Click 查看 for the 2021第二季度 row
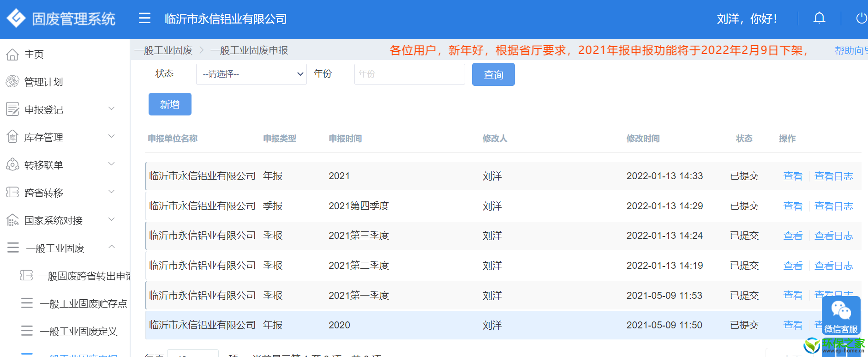 tap(793, 266)
